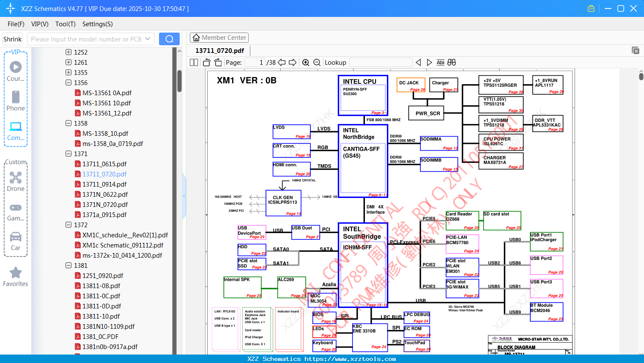Open ms-1372x-10_0414_1200.pdf

click(122, 256)
